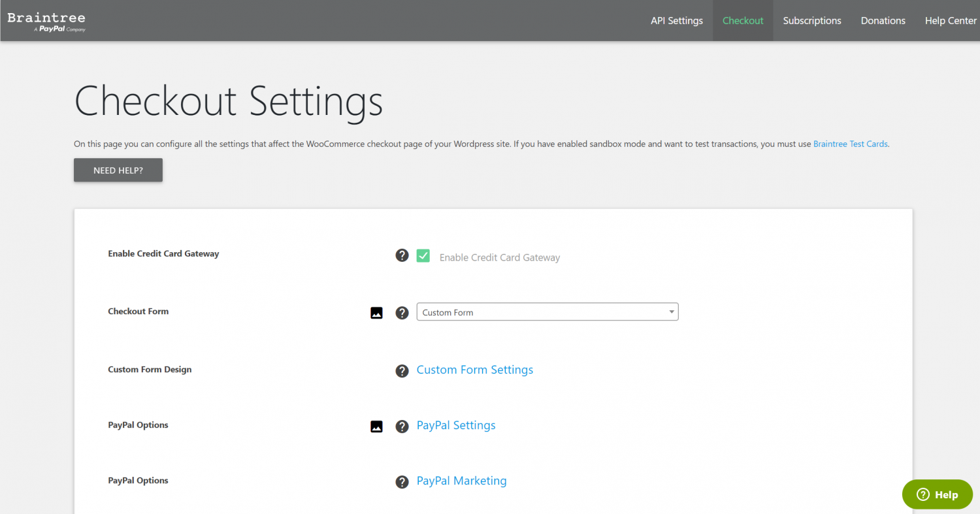Click help icon beside Custom Form Settings

[402, 371]
